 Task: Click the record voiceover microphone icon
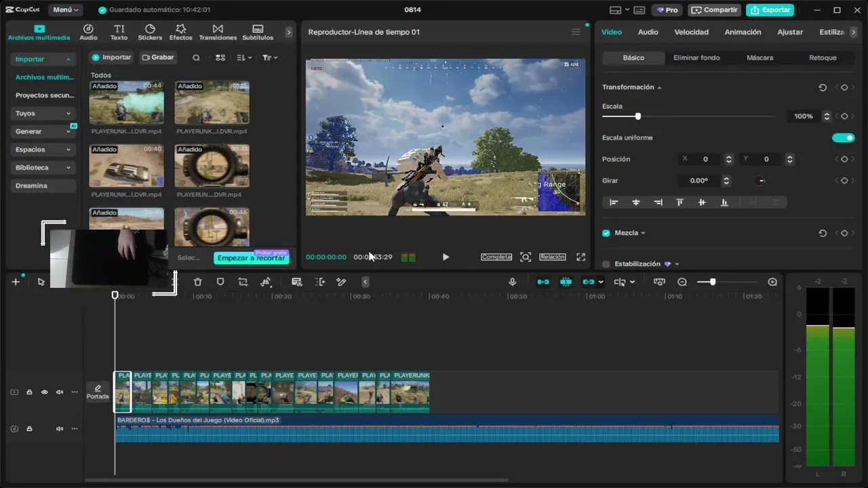coord(513,282)
